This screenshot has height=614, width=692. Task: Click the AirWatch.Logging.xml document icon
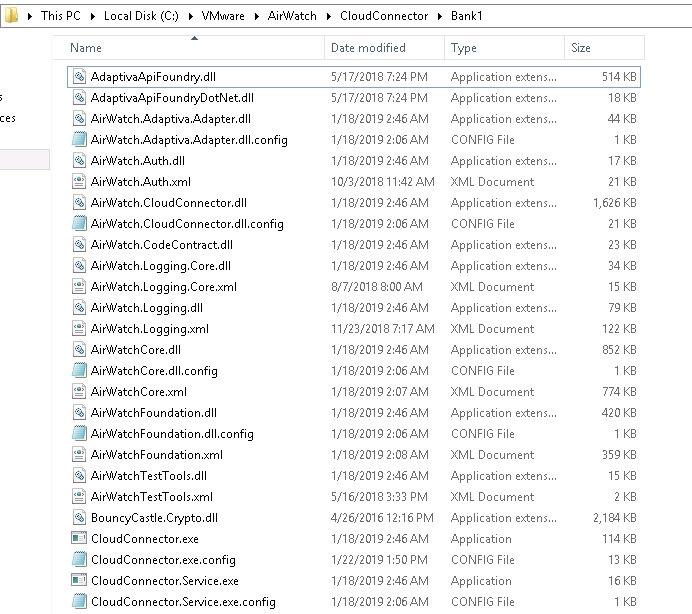tap(79, 328)
